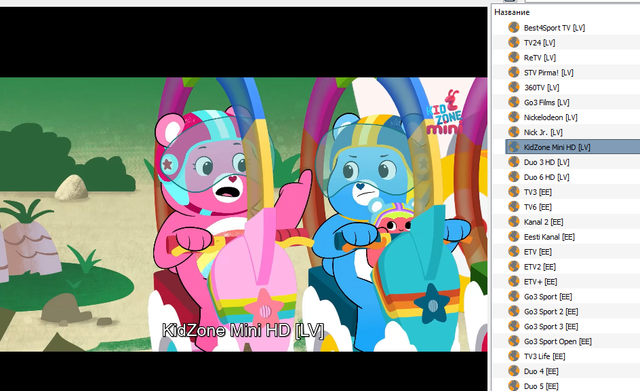Click the globe icon beside Duo 3 HD
The width and height of the screenshot is (640, 391).
pyautogui.click(x=513, y=162)
